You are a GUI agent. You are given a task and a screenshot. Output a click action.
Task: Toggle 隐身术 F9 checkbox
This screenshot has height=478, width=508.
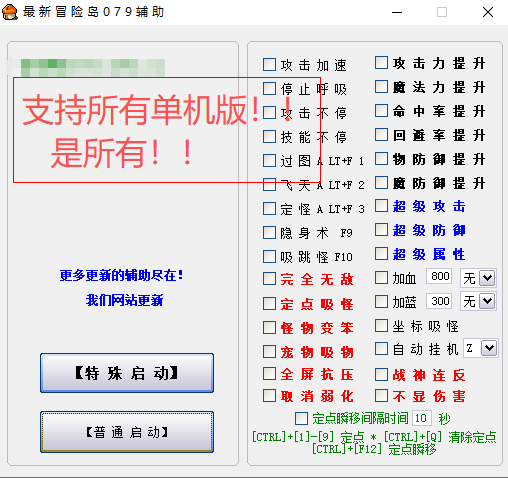tap(269, 233)
